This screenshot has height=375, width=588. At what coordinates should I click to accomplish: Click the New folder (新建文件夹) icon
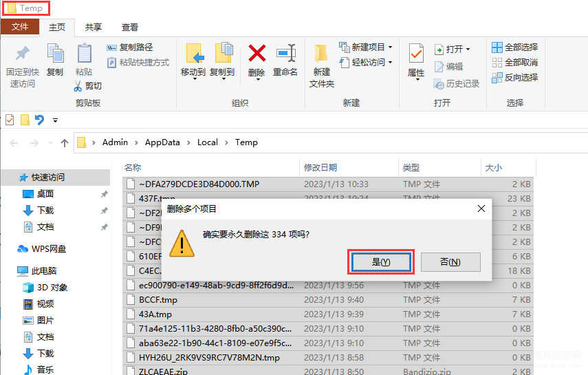click(x=321, y=53)
